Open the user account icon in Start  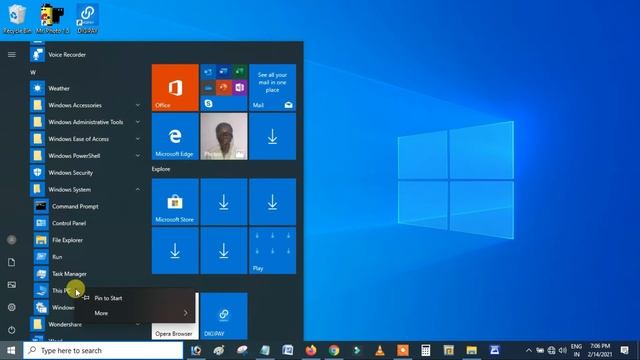click(x=12, y=240)
